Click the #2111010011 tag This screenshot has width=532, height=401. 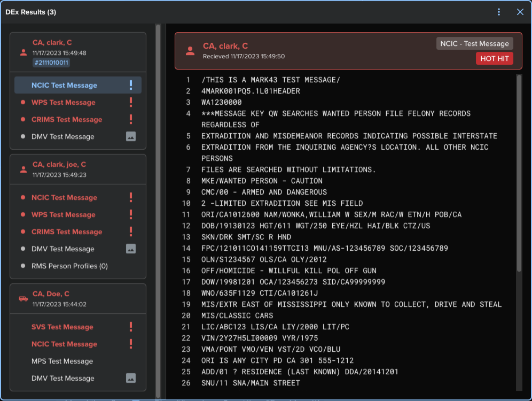(51, 63)
